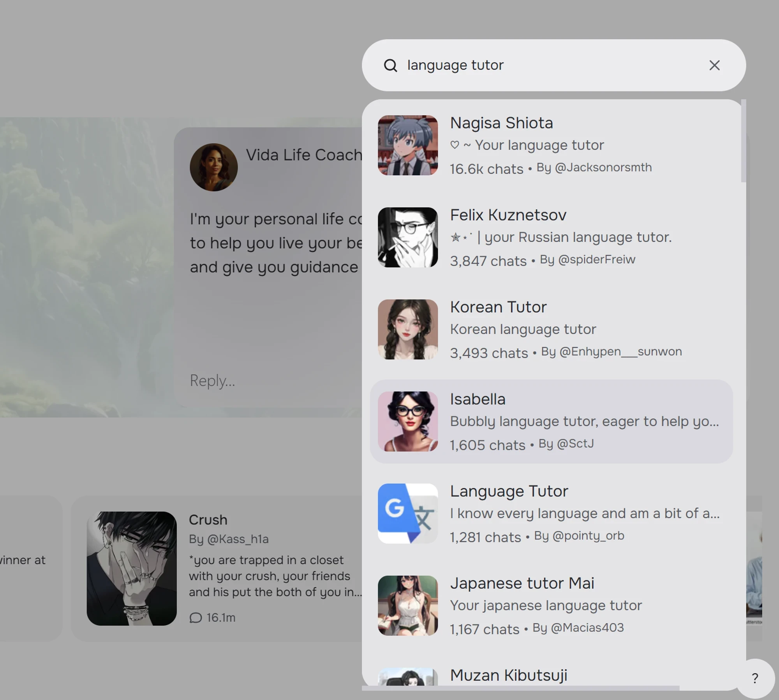Clear the search with the X icon

pos(714,65)
